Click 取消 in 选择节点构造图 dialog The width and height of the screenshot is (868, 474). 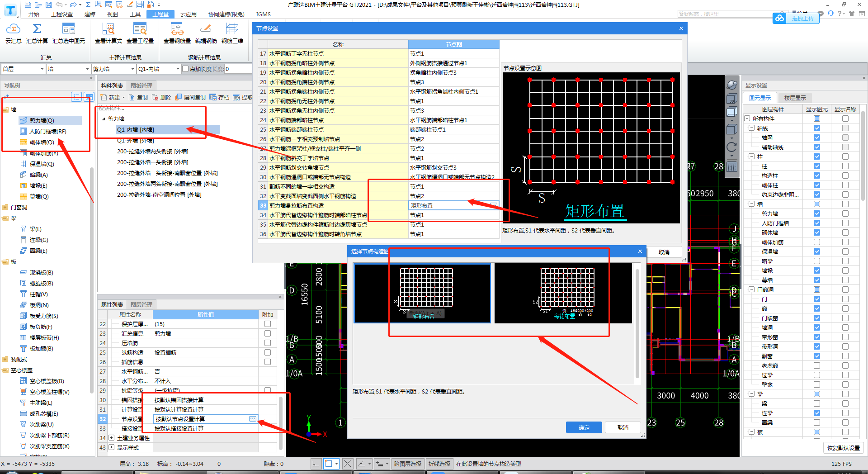tap(623, 427)
